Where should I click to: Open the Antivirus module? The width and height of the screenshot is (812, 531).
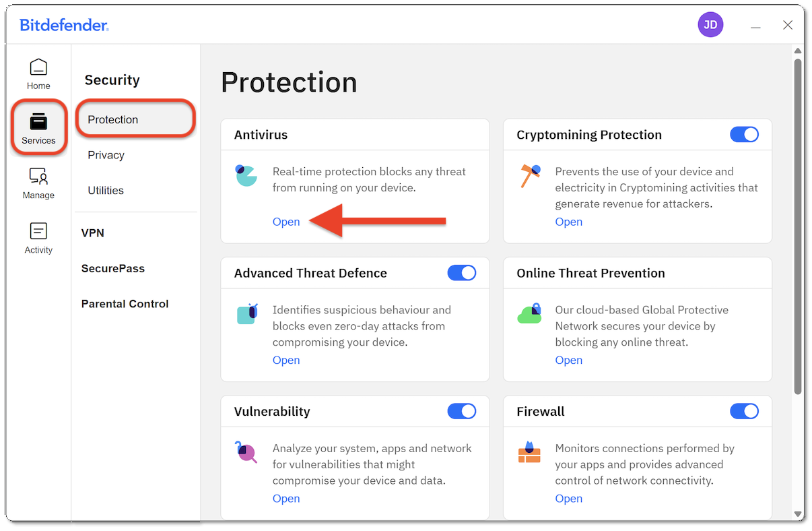(x=285, y=221)
